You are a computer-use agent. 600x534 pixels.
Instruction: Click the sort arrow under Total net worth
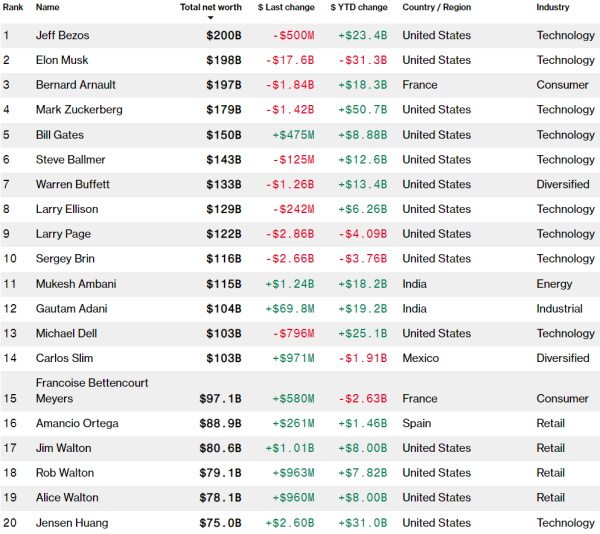(x=210, y=18)
